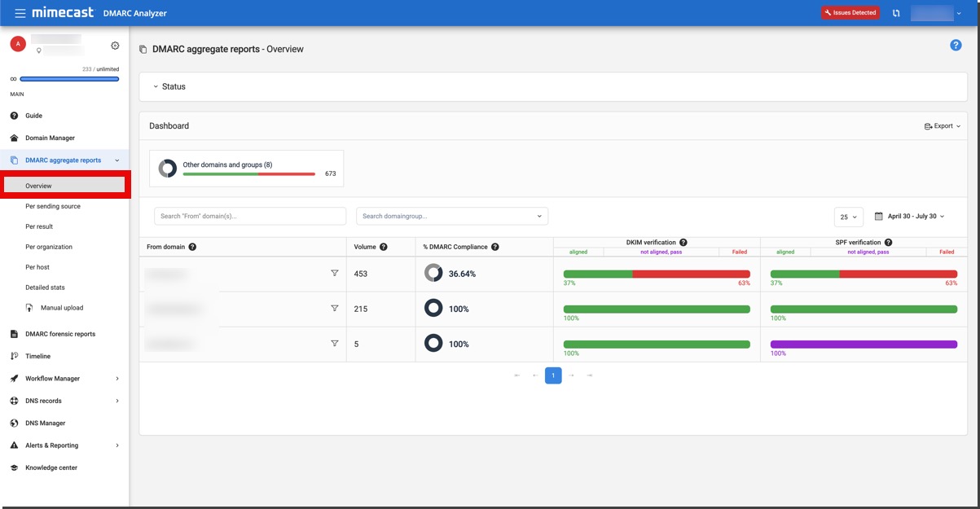Image resolution: width=980 pixels, height=509 pixels.
Task: Click the 215 volume cell
Action: (x=381, y=309)
